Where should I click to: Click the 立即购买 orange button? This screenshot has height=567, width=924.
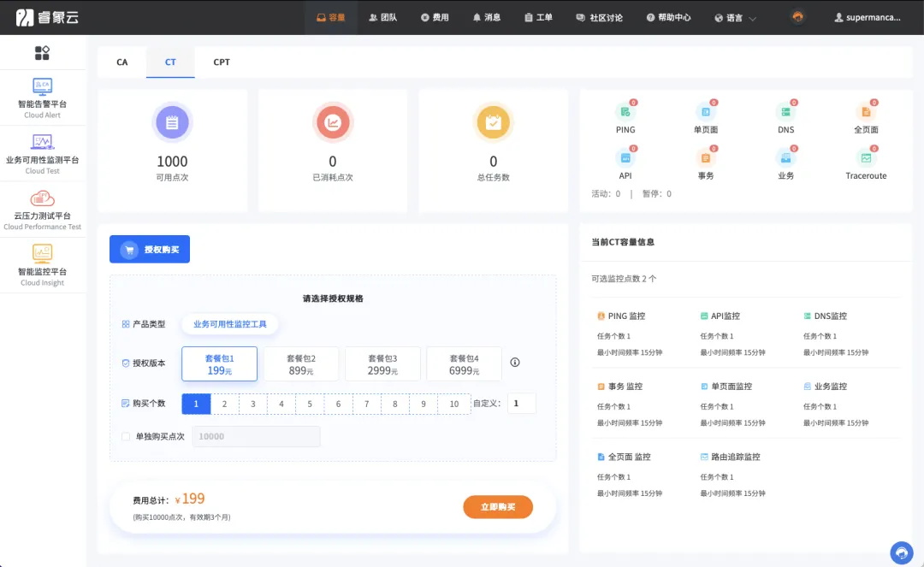498,507
